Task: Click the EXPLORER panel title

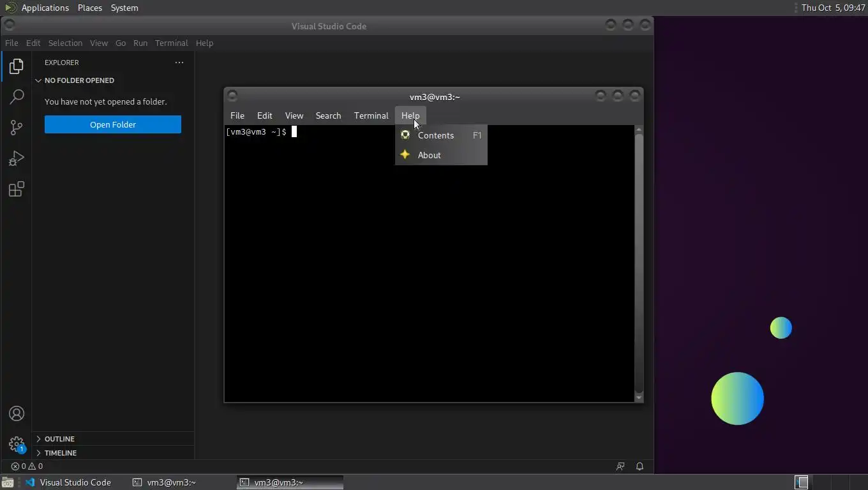Action: [x=62, y=63]
